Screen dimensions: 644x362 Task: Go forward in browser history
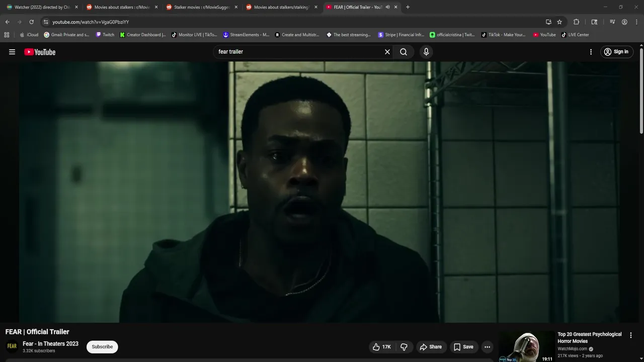[19, 22]
